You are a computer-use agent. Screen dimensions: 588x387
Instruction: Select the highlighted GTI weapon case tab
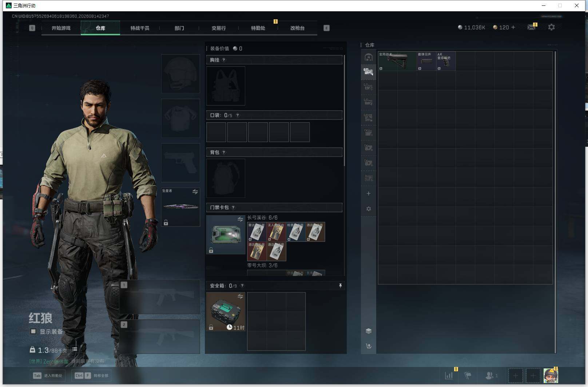368,72
